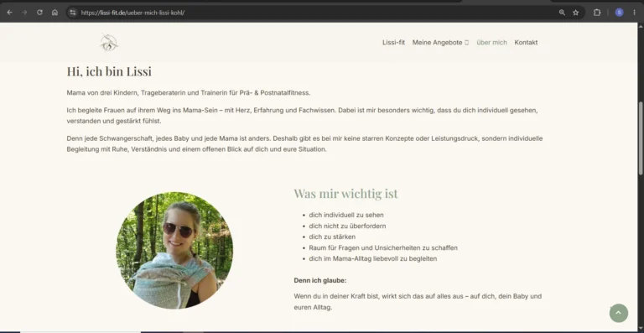Click the page vertical scrollbar thumb

[641, 138]
